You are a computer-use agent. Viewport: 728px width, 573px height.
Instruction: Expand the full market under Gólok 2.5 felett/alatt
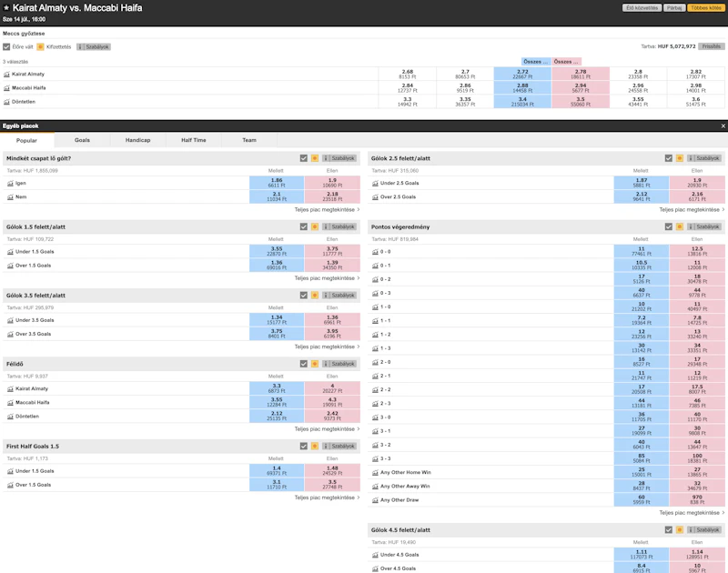point(691,209)
